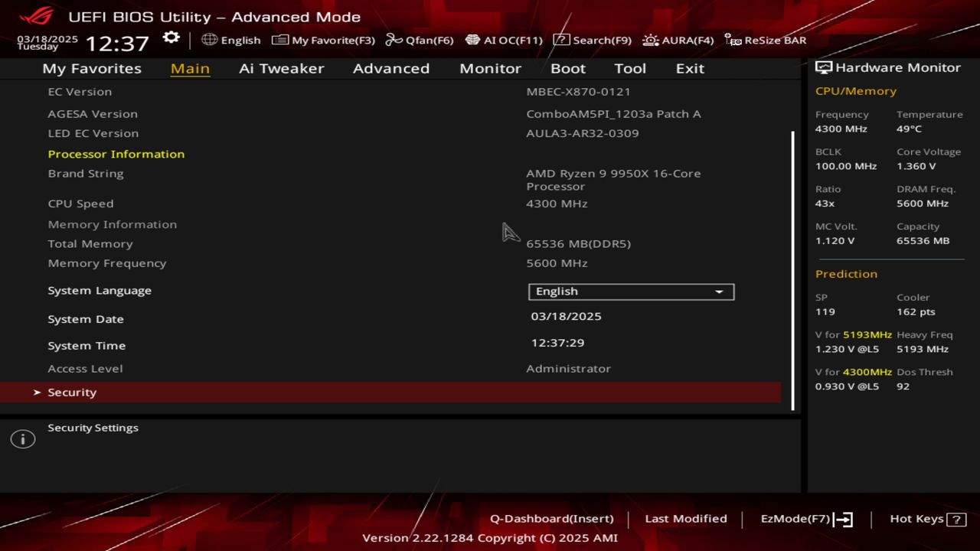Viewport: 980px width, 551px height.
Task: Open Search(F9) tool
Action: point(592,40)
